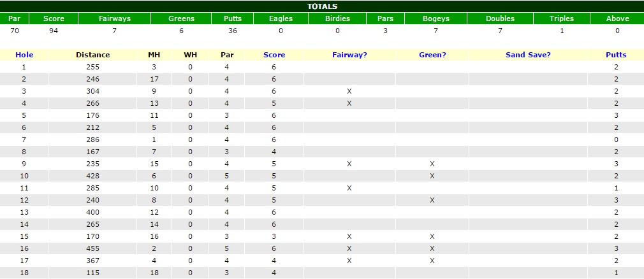Click the 455 distance cell for hole 16

[x=92, y=248]
